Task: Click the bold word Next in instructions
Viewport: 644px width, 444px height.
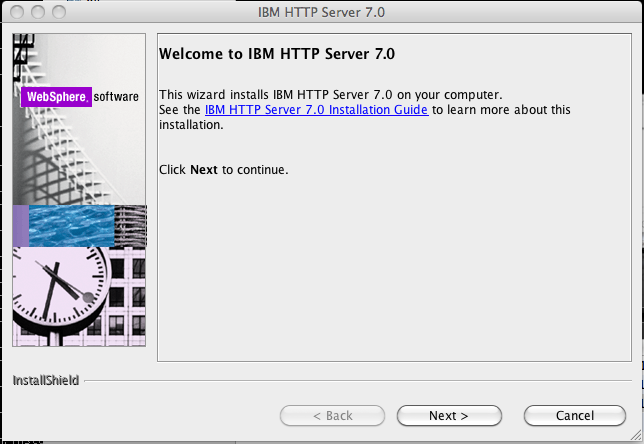Action: [x=203, y=170]
